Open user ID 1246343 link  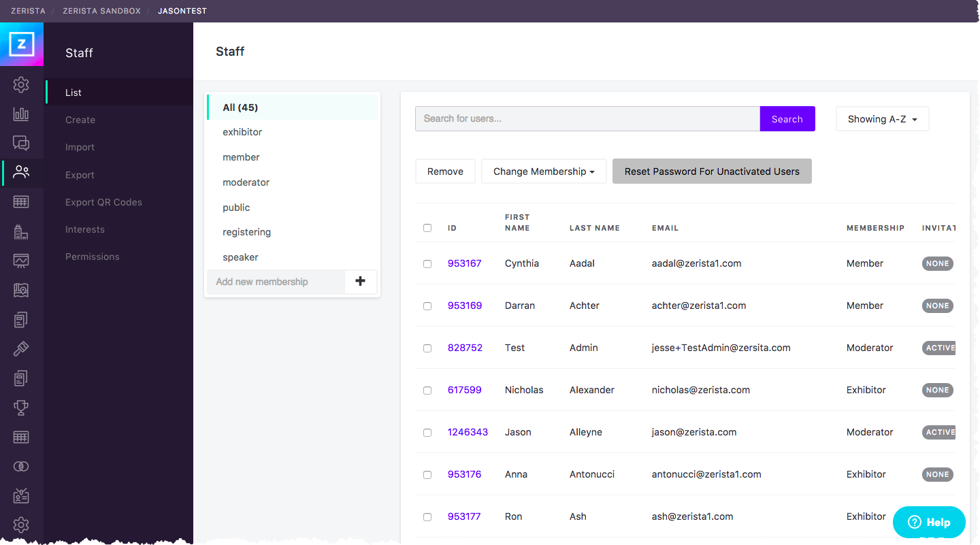tap(468, 432)
